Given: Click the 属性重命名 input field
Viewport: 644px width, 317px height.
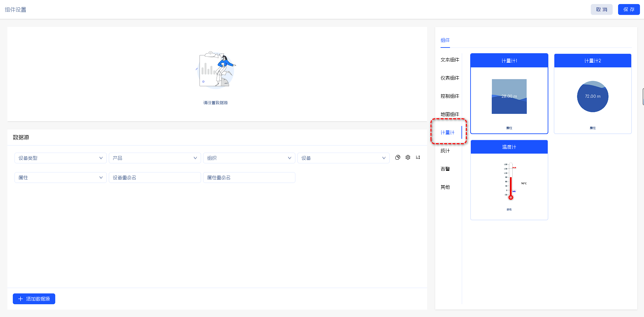Looking at the screenshot, I should point(249,178).
